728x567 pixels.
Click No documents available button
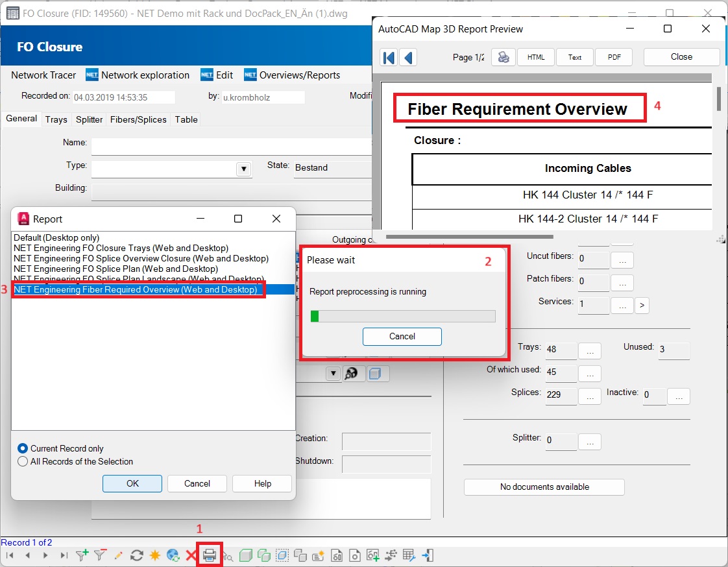click(544, 487)
